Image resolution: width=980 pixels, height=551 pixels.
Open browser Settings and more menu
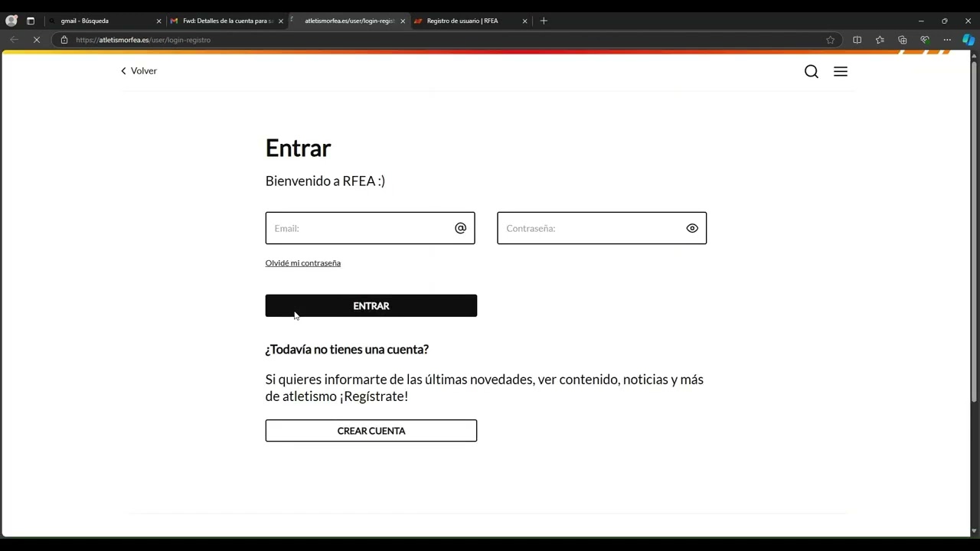click(947, 40)
